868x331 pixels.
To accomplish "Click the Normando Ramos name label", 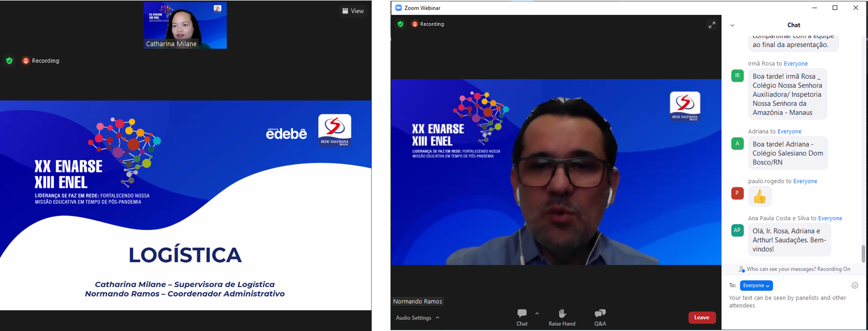I will [x=417, y=301].
